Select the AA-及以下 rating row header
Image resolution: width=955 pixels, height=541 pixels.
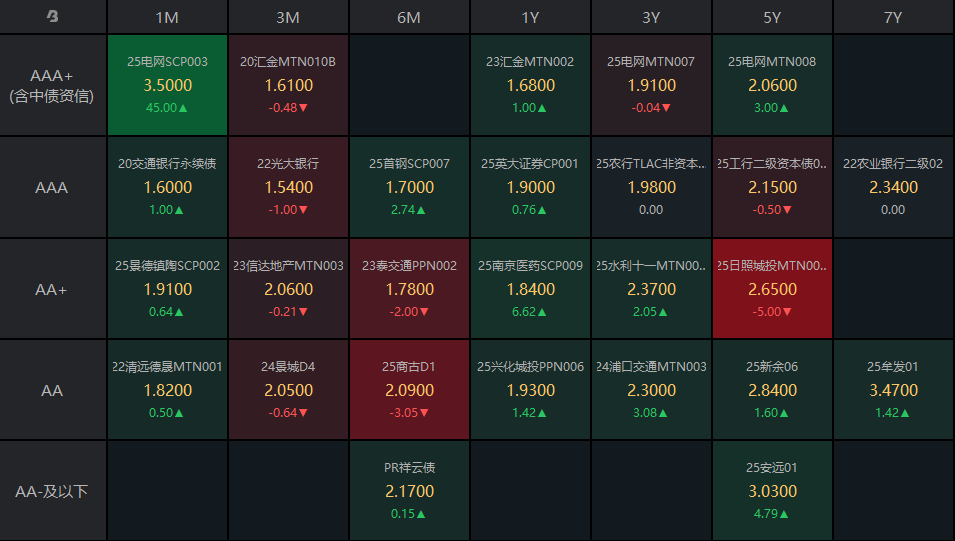pyautogui.click(x=53, y=491)
